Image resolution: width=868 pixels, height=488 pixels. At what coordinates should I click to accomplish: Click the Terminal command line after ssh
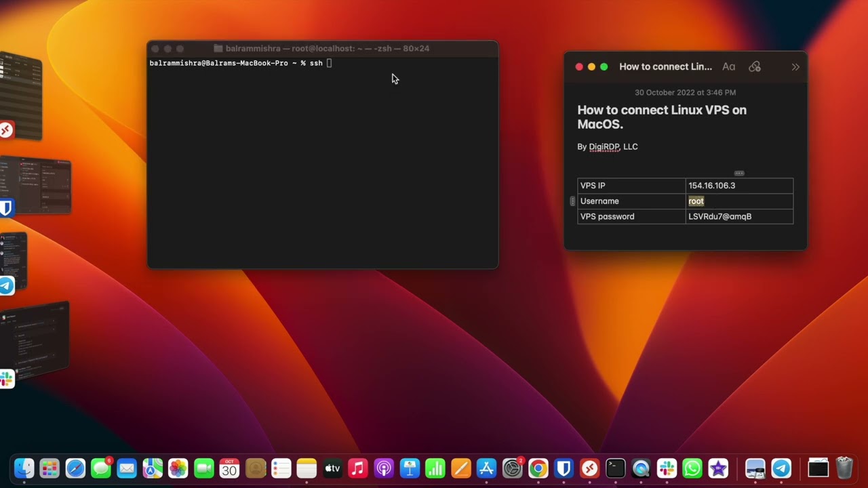point(329,63)
